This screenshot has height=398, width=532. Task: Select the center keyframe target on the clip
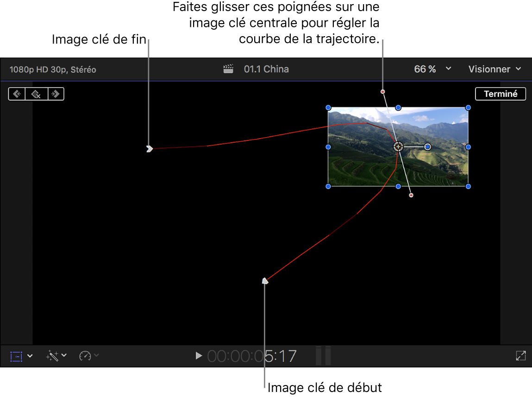[x=398, y=146]
